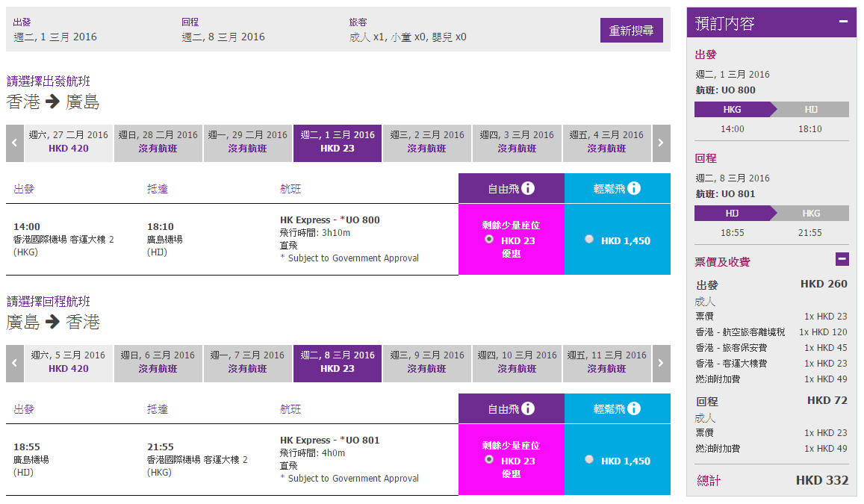Select HKD 23 fare for flight UO 800
864x504 pixels.
(x=489, y=239)
